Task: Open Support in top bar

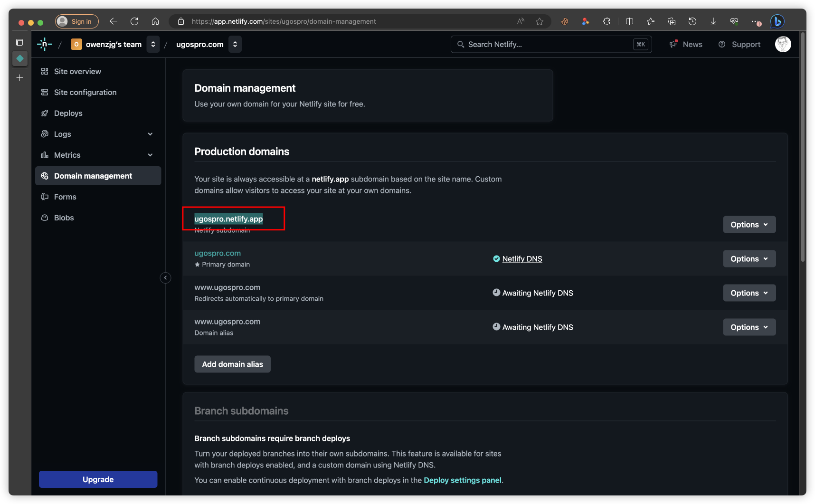Action: tap(739, 44)
